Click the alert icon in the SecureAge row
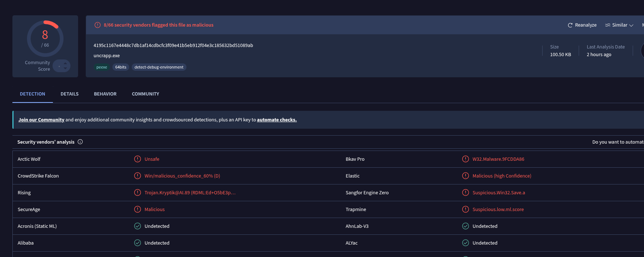Viewport: 644px width, 257px height. 138,209
